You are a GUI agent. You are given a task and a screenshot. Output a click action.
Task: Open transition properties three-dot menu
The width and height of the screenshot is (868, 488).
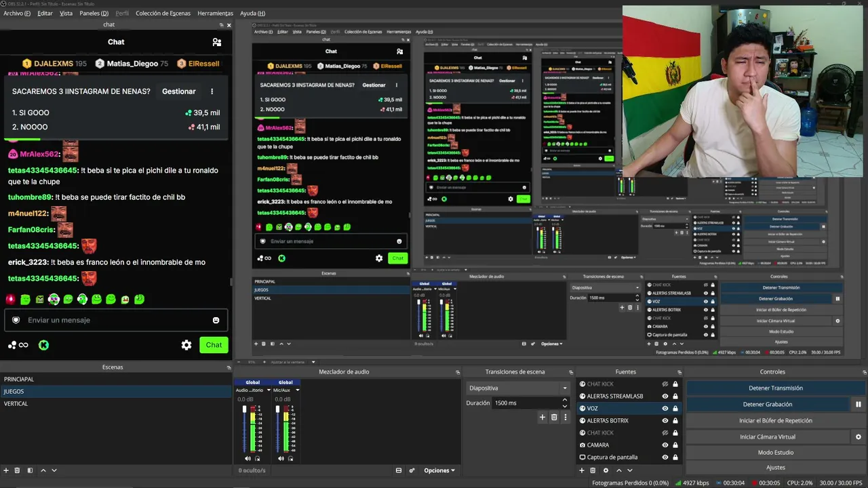click(x=566, y=418)
